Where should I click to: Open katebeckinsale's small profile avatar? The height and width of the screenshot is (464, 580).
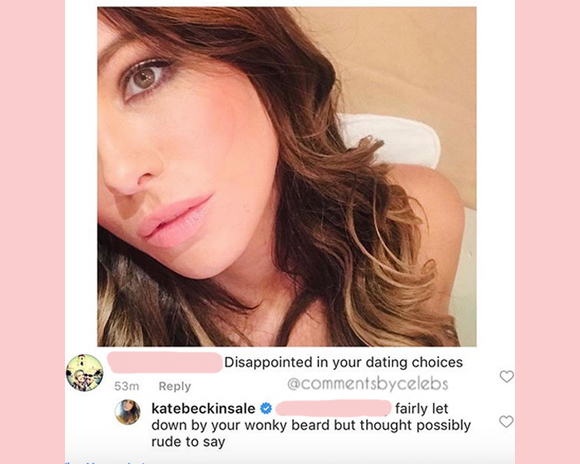pyautogui.click(x=127, y=412)
